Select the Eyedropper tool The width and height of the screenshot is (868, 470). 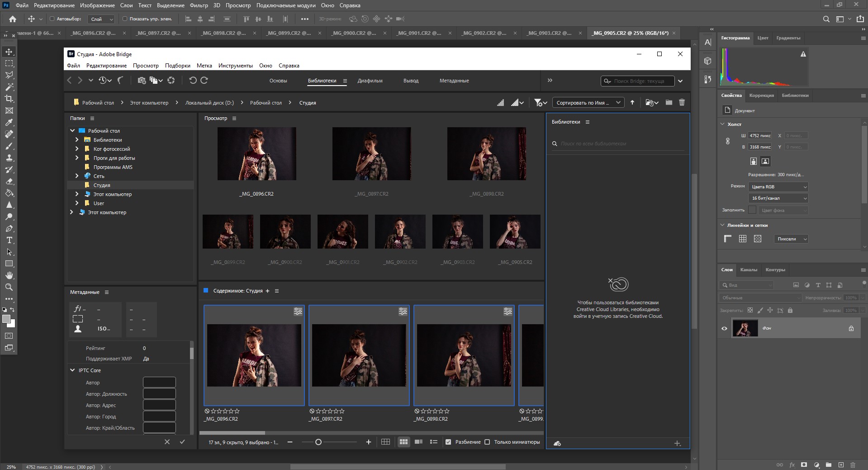[x=9, y=122]
